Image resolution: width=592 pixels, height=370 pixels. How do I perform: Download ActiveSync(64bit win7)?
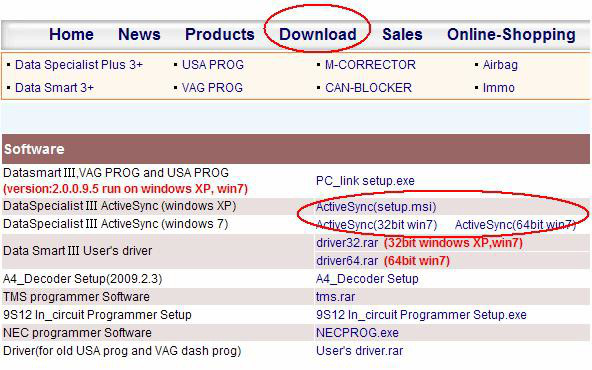tap(515, 225)
